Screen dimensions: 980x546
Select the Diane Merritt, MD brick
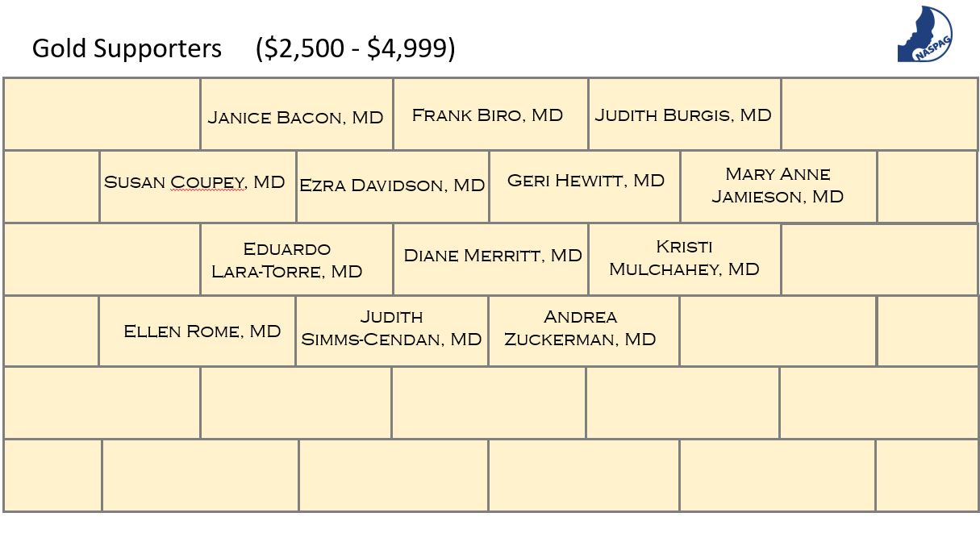point(490,260)
